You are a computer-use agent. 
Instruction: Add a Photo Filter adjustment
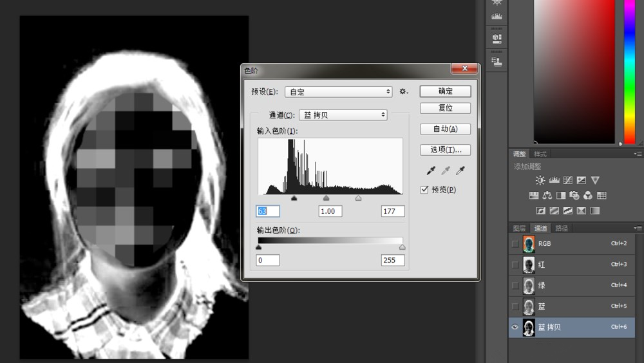point(574,195)
